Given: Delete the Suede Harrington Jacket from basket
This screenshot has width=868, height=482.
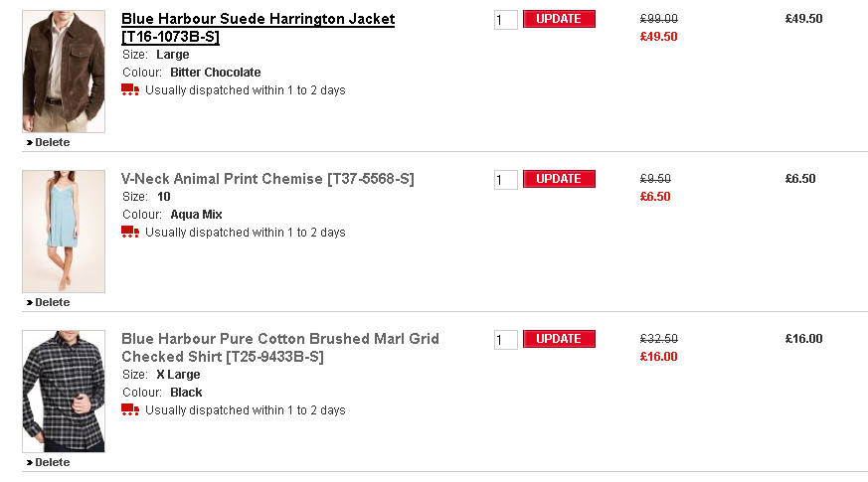Looking at the screenshot, I should point(52,142).
